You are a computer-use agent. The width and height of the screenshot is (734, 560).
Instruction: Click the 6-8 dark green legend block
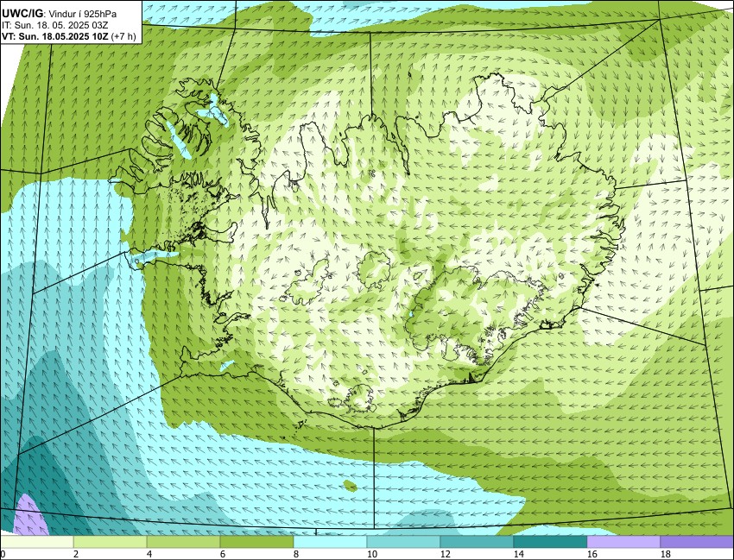pyautogui.click(x=256, y=542)
